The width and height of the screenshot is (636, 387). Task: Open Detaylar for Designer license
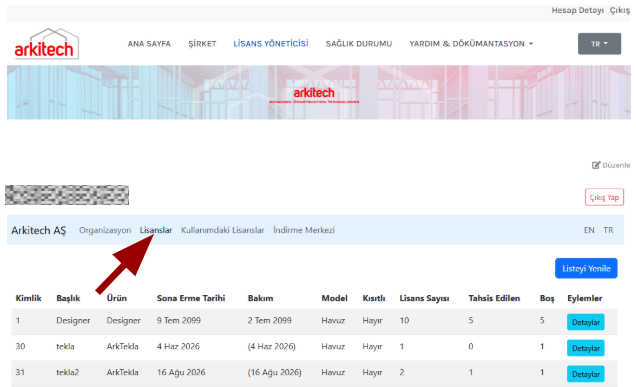[x=586, y=322]
